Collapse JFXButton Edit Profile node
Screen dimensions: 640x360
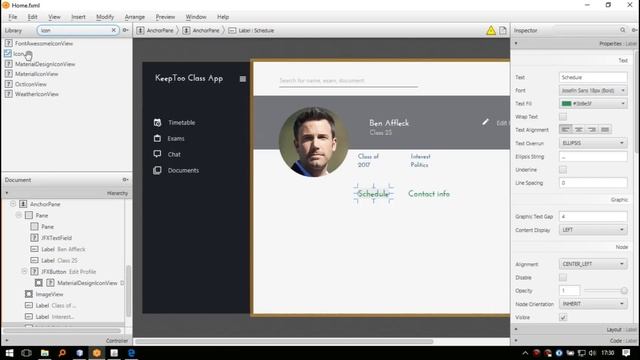click(x=24, y=271)
